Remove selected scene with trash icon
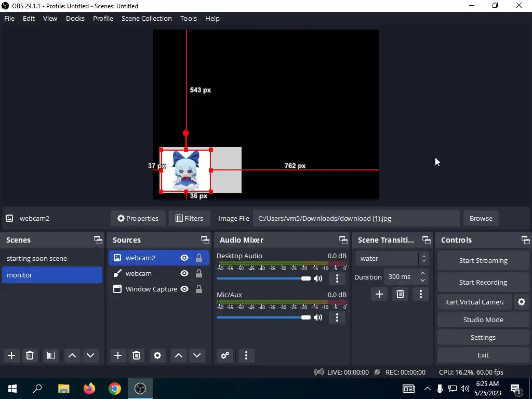 (30, 355)
